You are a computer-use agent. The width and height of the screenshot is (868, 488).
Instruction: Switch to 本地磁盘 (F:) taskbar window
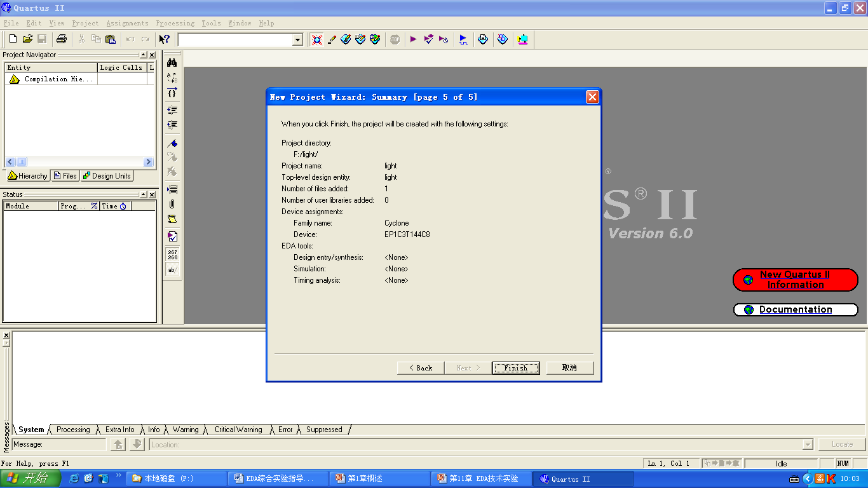(x=177, y=478)
